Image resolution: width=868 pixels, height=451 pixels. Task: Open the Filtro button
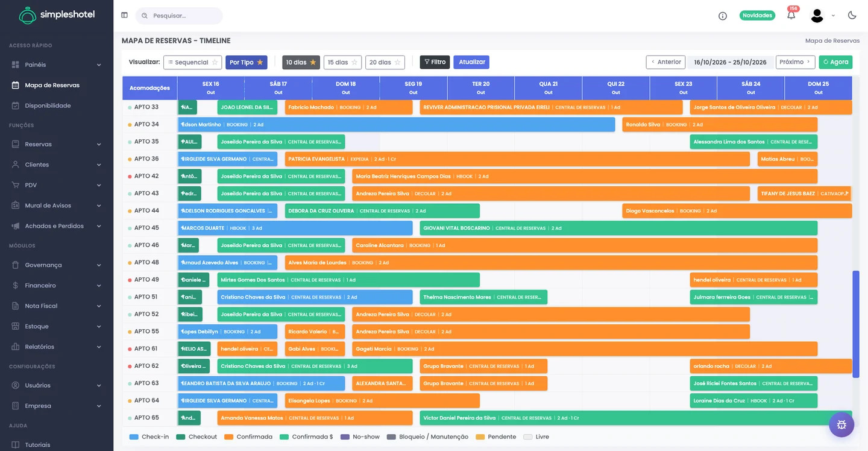[x=435, y=62]
